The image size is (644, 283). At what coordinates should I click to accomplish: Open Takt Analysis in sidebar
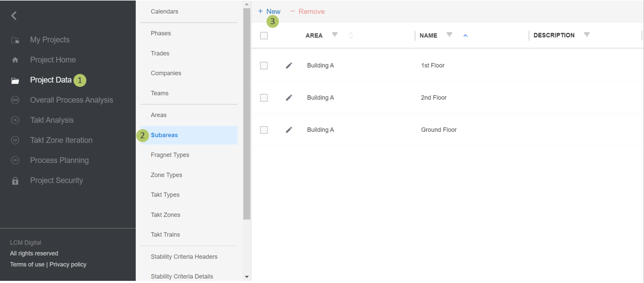(x=51, y=120)
